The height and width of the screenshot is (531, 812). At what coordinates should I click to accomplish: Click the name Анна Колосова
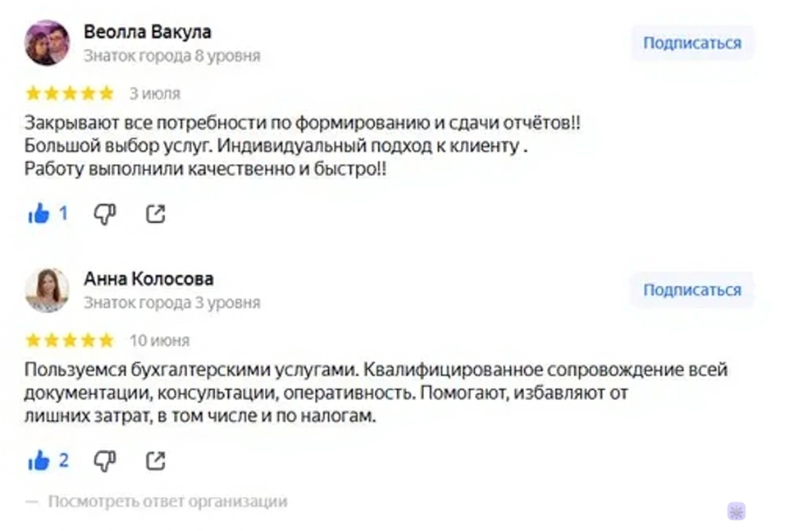click(x=148, y=279)
